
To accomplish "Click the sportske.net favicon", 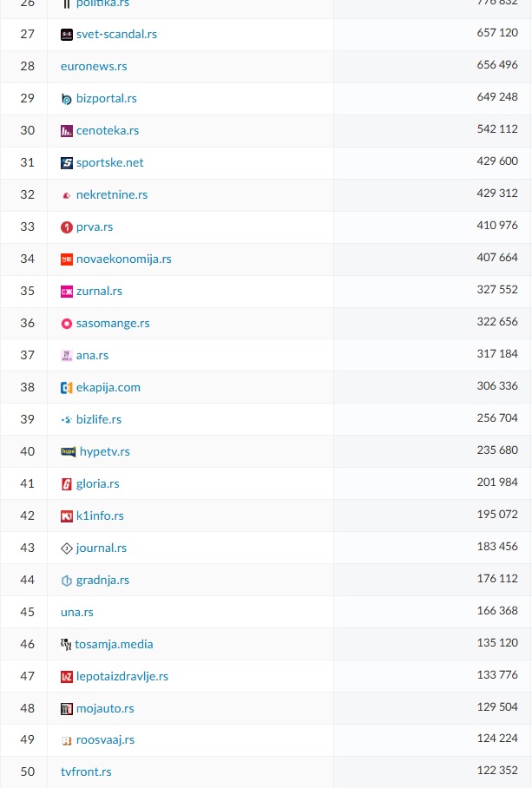I will 67,163.
